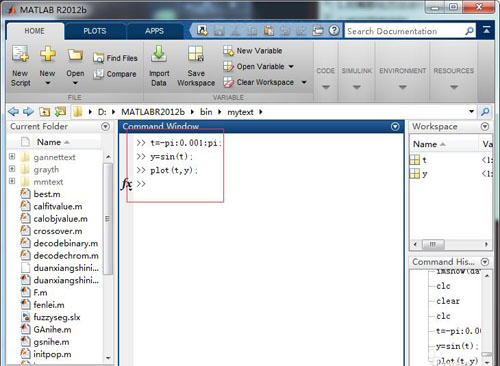Open the New dropdown arrow
Viewport: 500px width, 366px height.
click(48, 83)
